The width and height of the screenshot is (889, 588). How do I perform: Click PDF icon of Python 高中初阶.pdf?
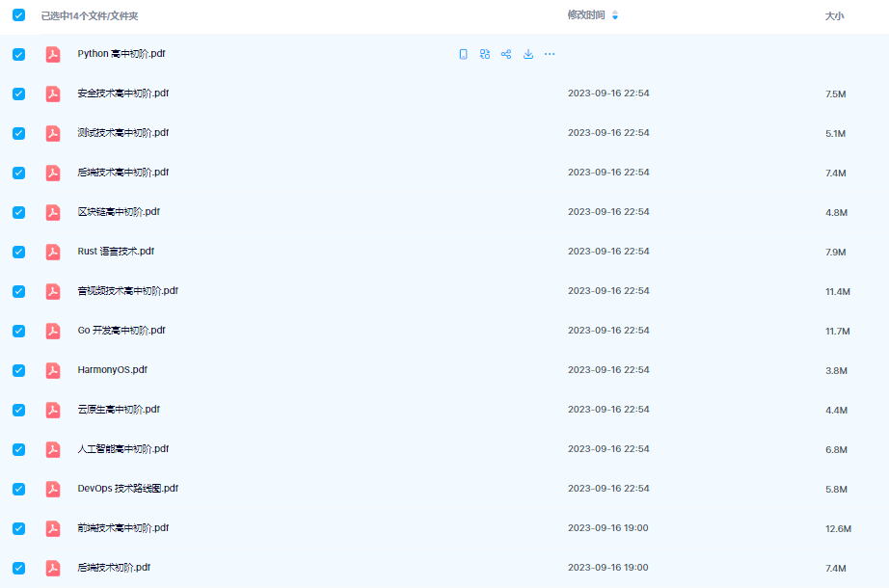(53, 54)
